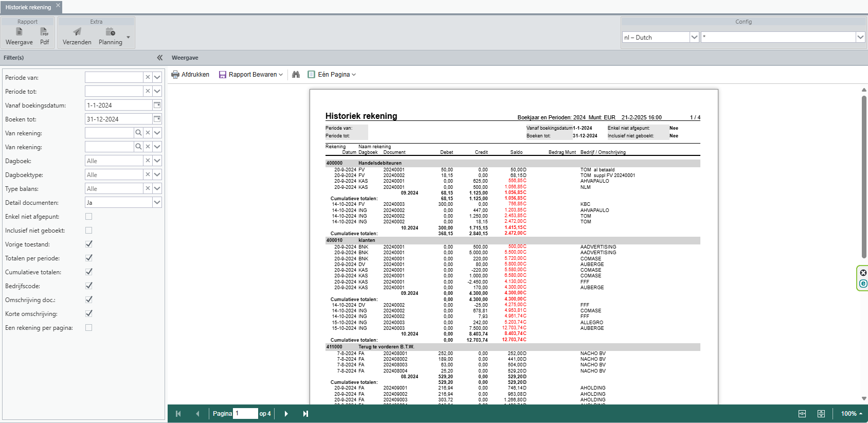The image size is (868, 423).
Task: Open calendar for Boeken tot
Action: coord(157,119)
